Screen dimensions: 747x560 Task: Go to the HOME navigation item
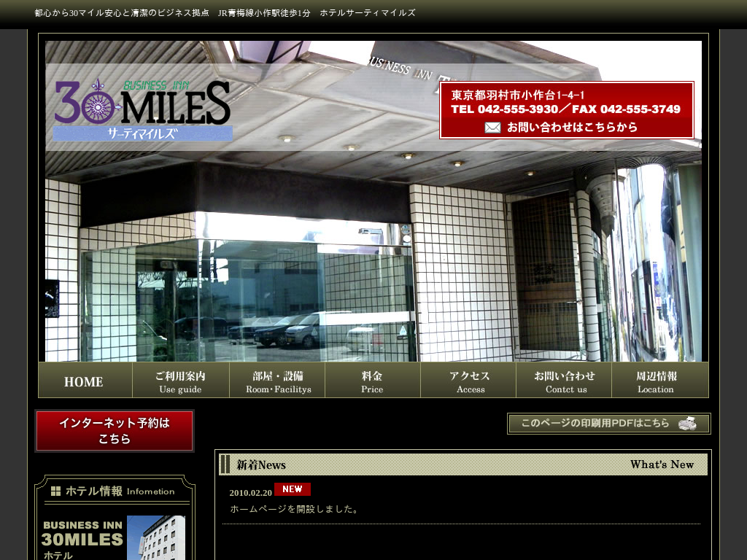click(85, 381)
